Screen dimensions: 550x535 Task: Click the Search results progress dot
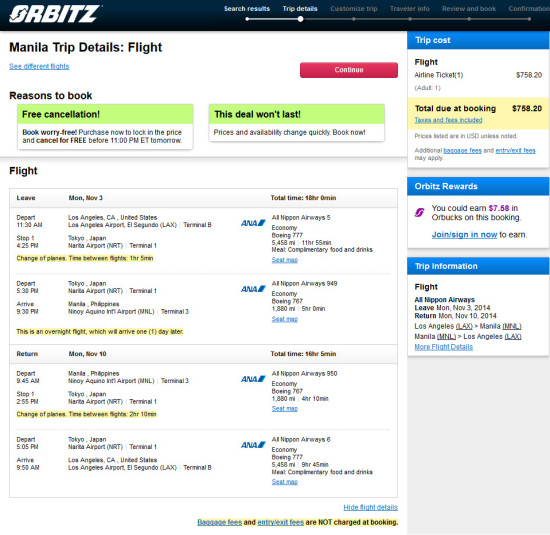click(247, 19)
